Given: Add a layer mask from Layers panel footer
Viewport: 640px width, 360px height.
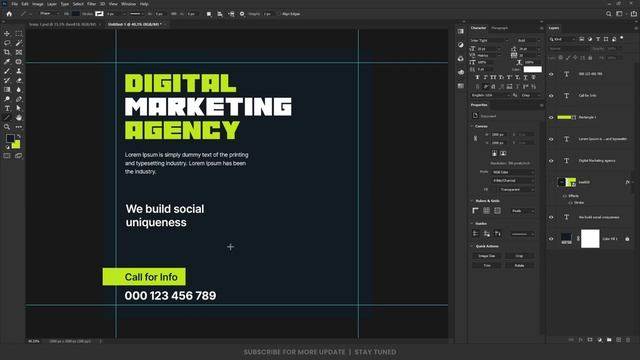Looking at the screenshot, I should [x=590, y=340].
